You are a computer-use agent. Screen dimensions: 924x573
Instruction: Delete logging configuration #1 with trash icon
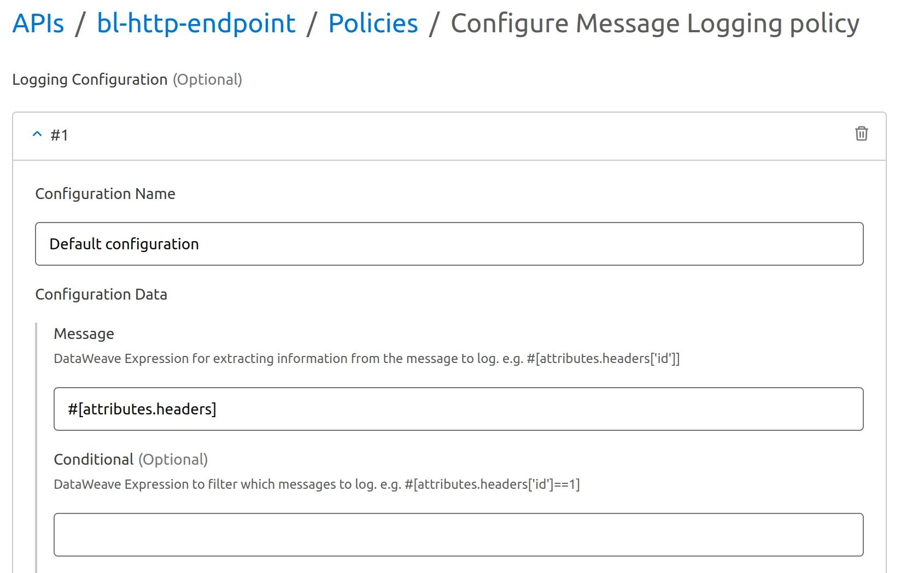[x=861, y=134]
